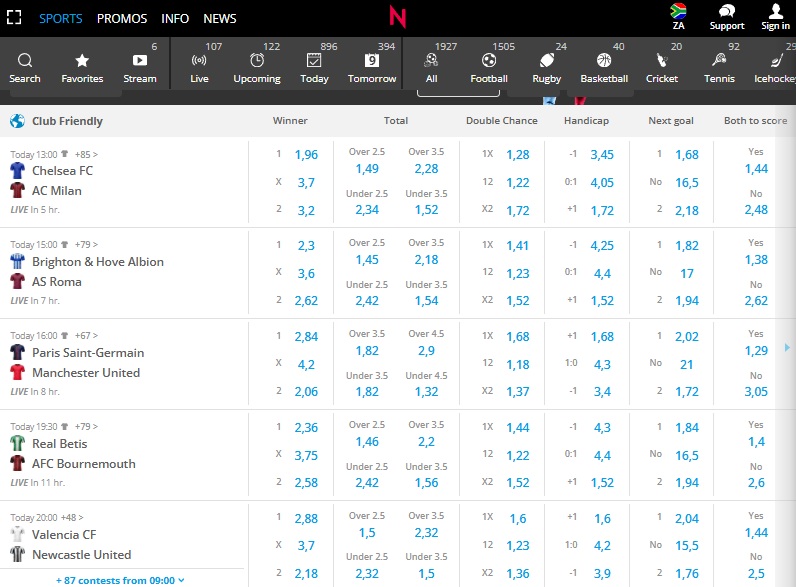
Task: Open AFC Bournemouth team link
Action: coord(84,464)
